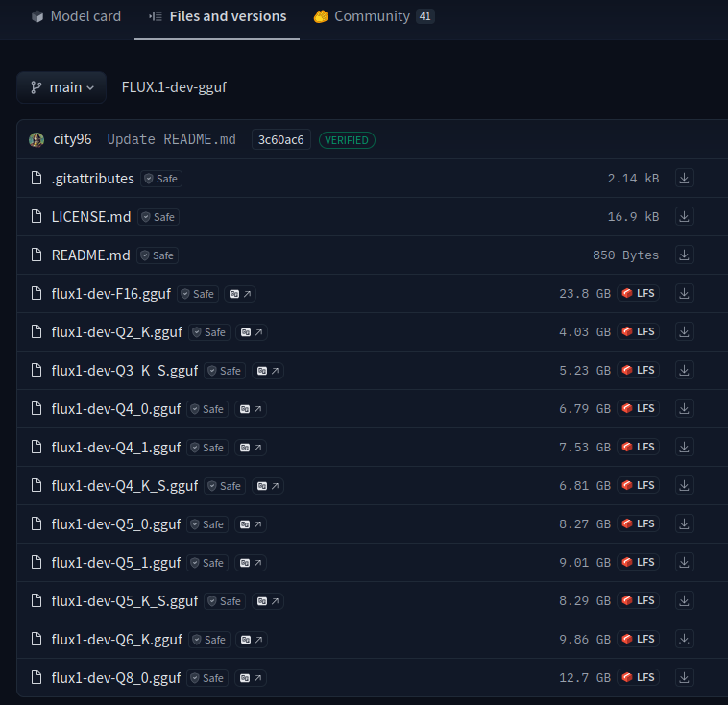Screen dimensions: 728x705
Task: Open flux1-dev-Q3_K_S.gguf file page
Action: [x=125, y=371]
